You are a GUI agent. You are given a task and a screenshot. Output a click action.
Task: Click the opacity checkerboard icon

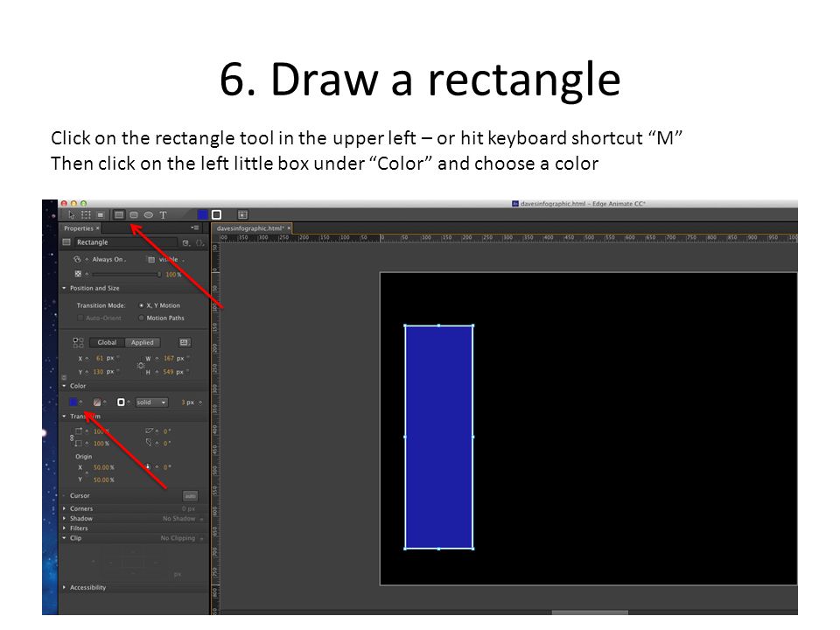click(x=78, y=274)
